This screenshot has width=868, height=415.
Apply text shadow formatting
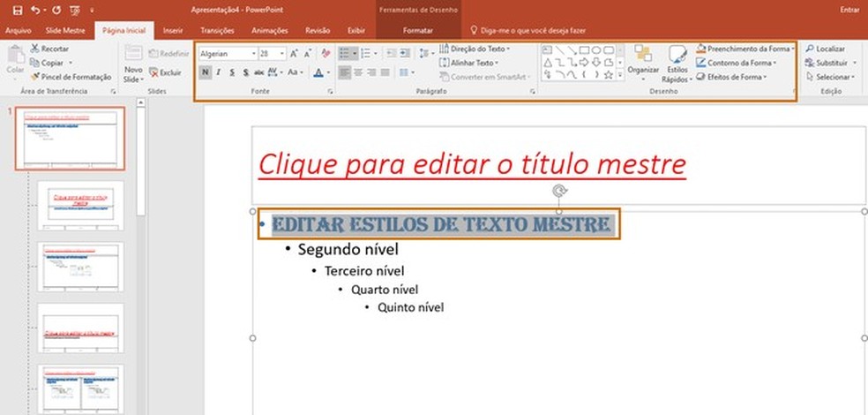pyautogui.click(x=246, y=72)
